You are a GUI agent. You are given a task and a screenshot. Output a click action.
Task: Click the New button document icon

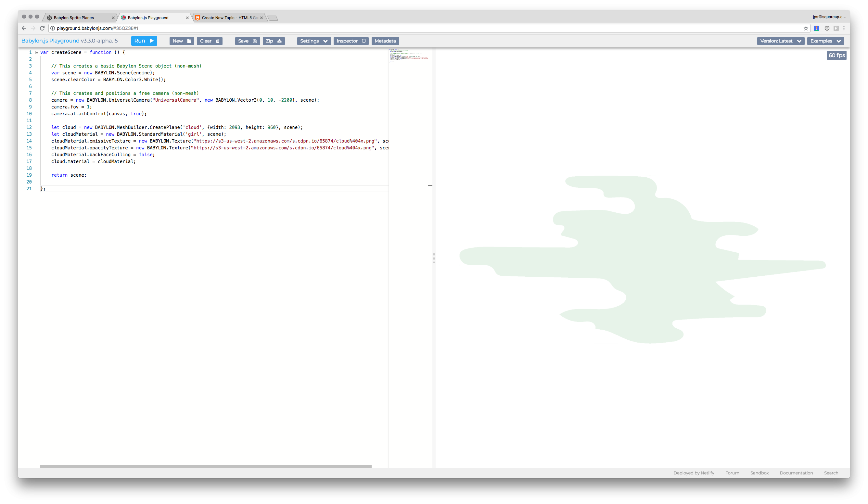click(189, 41)
